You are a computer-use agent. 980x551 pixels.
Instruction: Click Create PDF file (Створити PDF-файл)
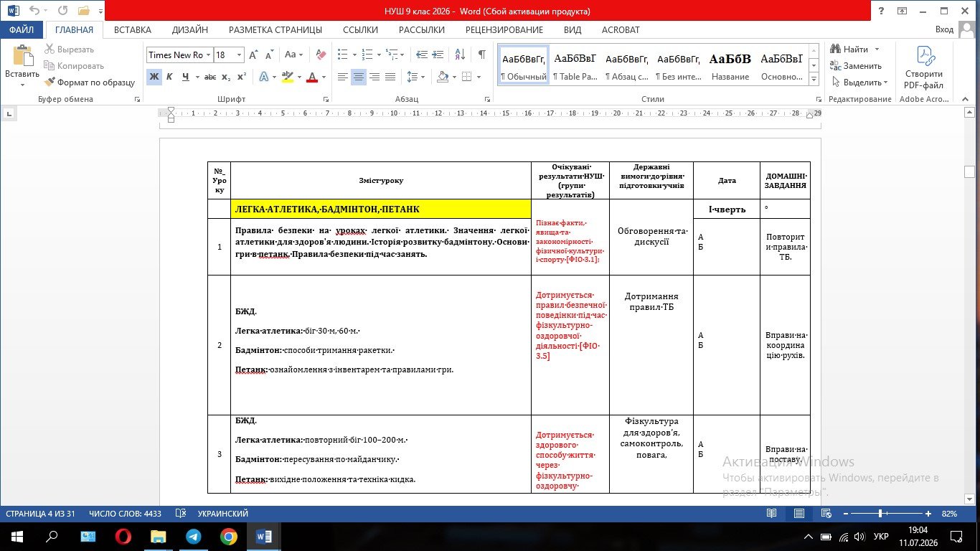click(x=924, y=67)
